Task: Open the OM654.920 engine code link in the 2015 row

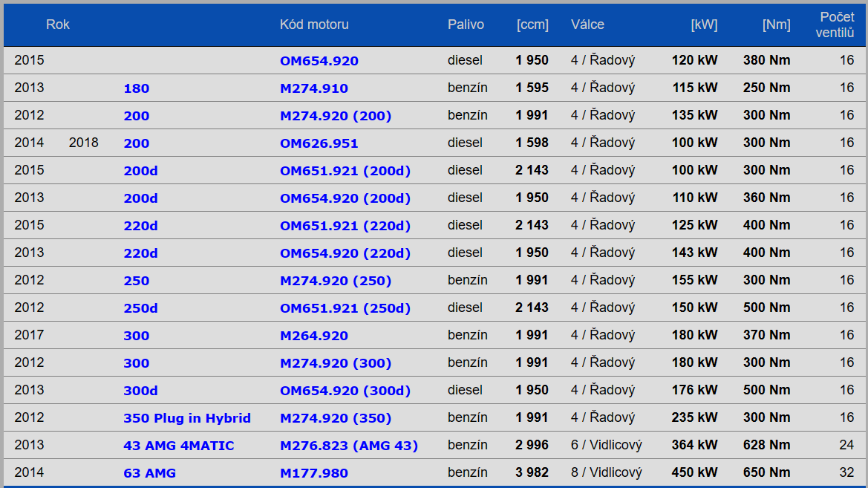Action: point(319,60)
